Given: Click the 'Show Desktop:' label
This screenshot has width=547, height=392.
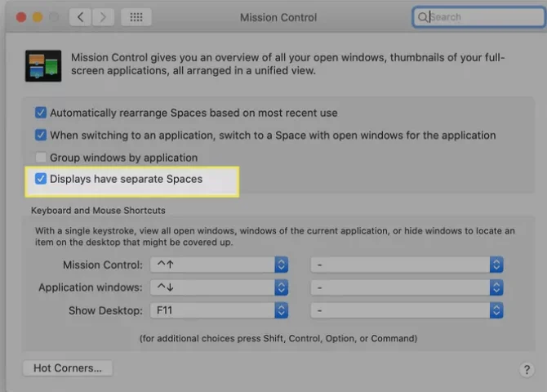Looking at the screenshot, I should 105,310.
